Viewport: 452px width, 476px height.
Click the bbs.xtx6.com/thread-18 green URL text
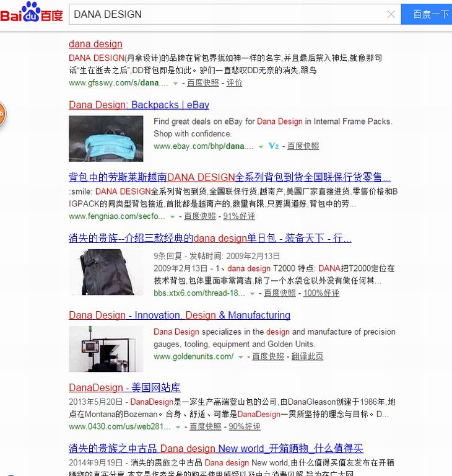coord(199,293)
